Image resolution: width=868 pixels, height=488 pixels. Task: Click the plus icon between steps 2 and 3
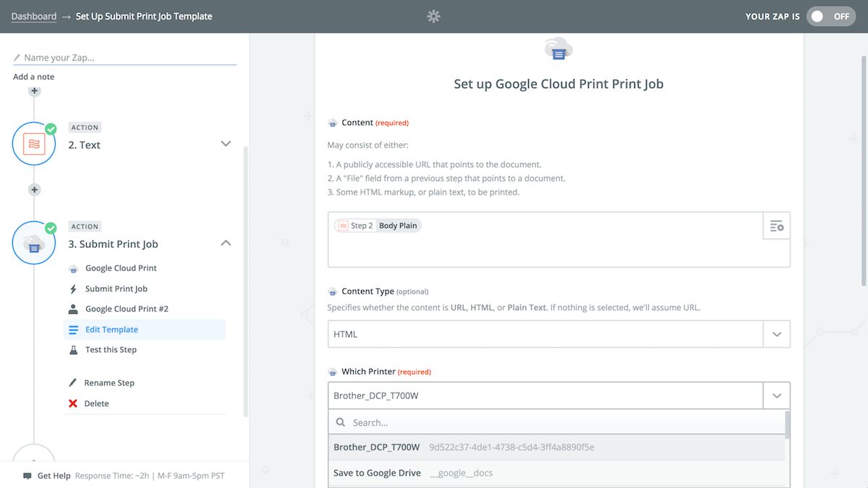[x=34, y=190]
